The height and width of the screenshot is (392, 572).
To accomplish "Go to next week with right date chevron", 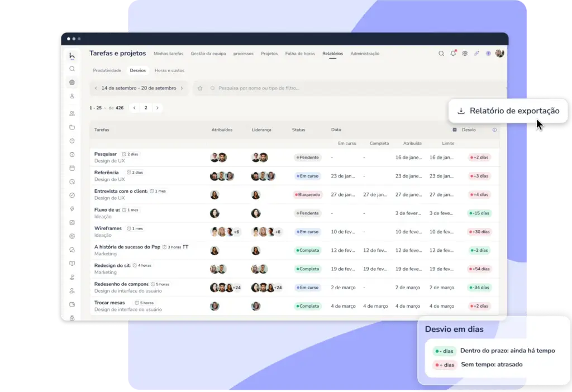I will (x=182, y=88).
